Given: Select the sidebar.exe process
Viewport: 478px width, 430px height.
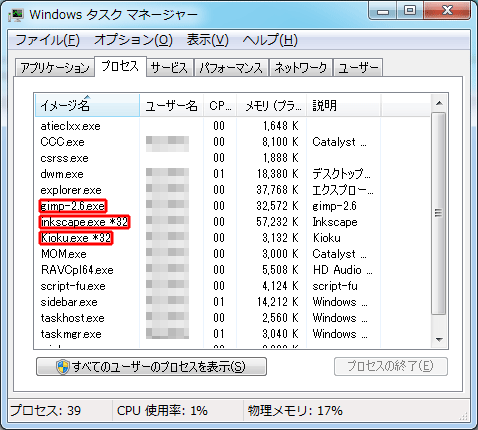Looking at the screenshot, I should [69, 302].
